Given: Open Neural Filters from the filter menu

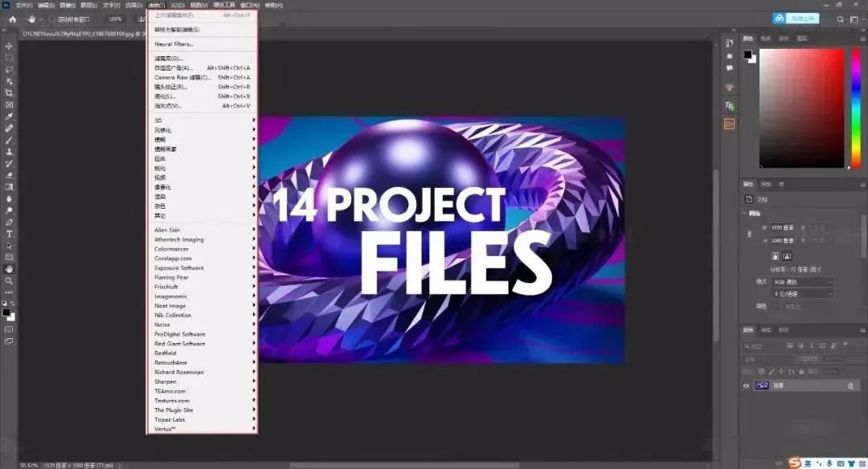Looking at the screenshot, I should 174,44.
